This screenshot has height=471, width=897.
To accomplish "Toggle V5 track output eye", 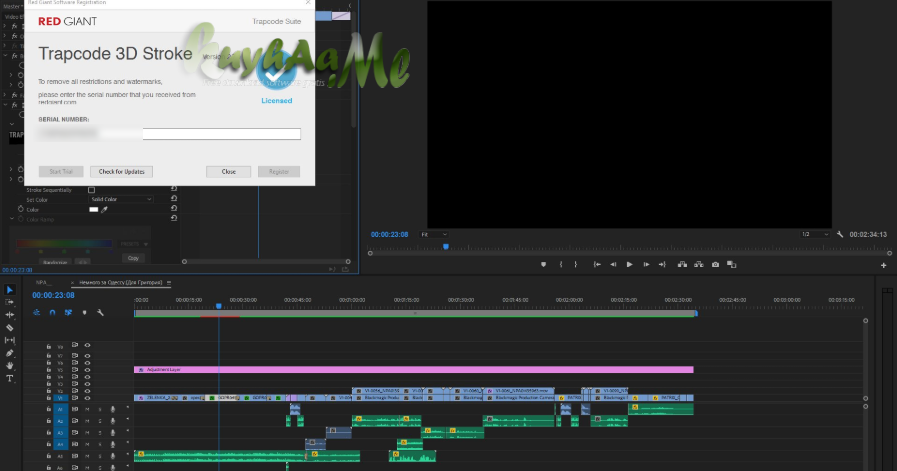I will pyautogui.click(x=88, y=370).
